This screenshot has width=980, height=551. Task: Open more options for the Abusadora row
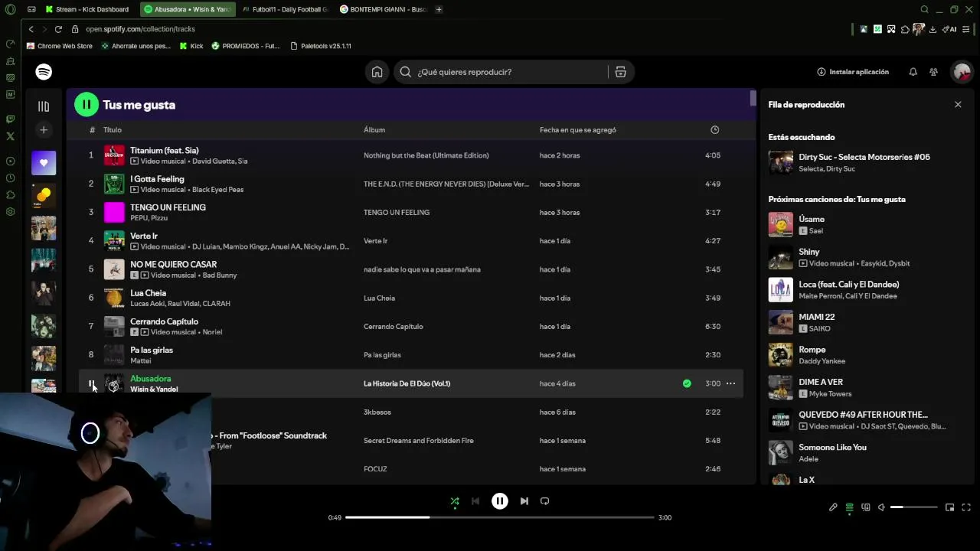click(x=730, y=383)
